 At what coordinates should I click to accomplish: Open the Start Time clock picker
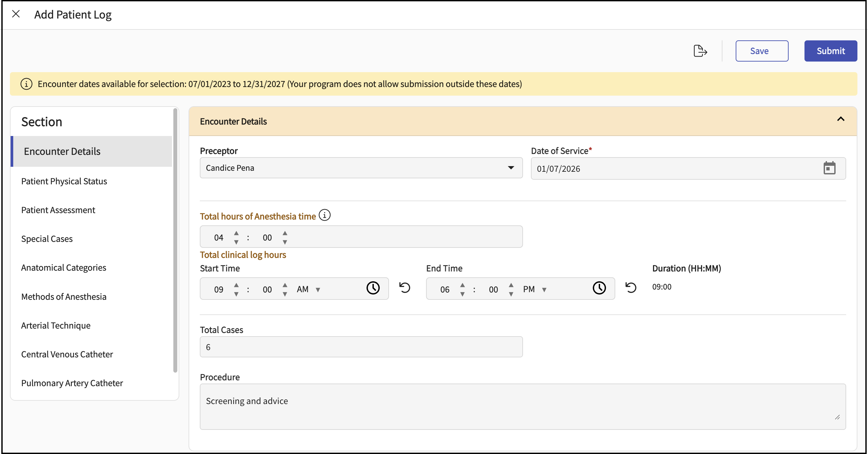[x=373, y=288]
